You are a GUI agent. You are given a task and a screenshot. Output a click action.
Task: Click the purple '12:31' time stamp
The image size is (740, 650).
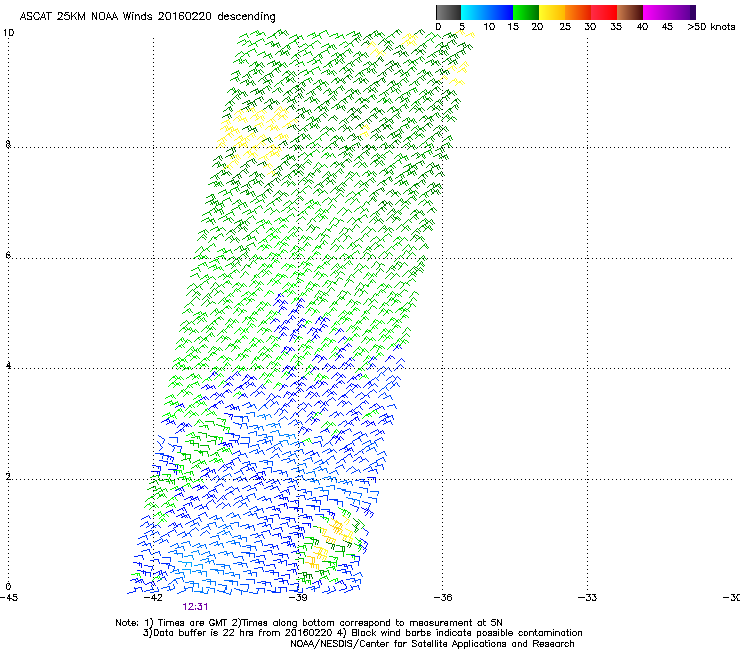pos(195,607)
